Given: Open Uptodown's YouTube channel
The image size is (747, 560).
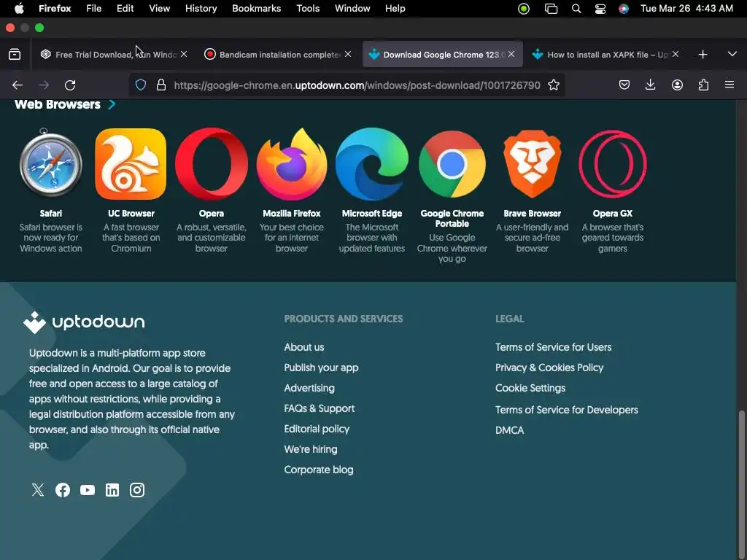Looking at the screenshot, I should coord(88,489).
